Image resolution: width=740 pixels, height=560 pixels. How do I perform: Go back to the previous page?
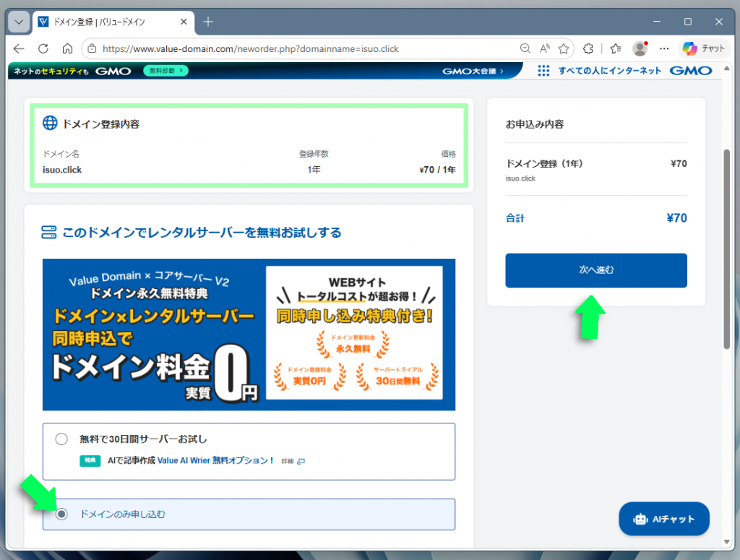pyautogui.click(x=19, y=48)
